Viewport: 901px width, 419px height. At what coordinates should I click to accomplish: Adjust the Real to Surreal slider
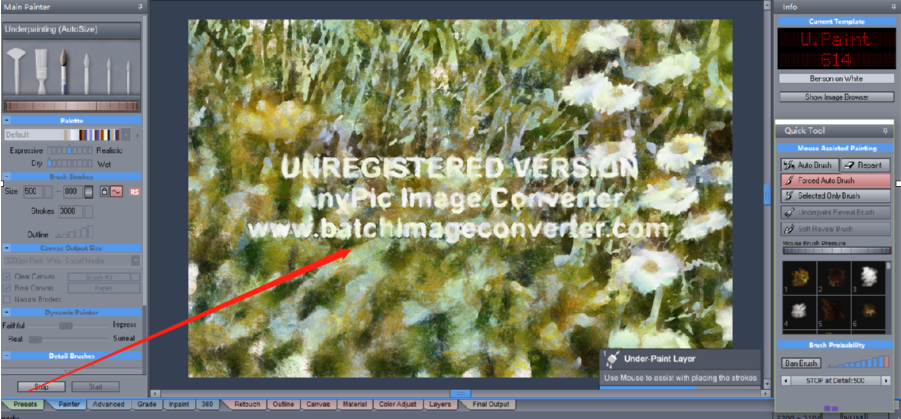click(x=69, y=339)
